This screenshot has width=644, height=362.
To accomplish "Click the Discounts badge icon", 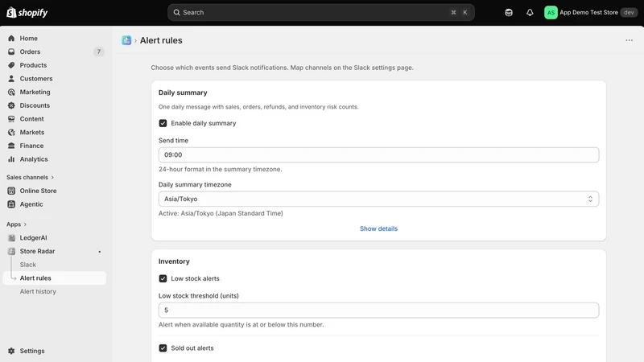I will 11,105.
